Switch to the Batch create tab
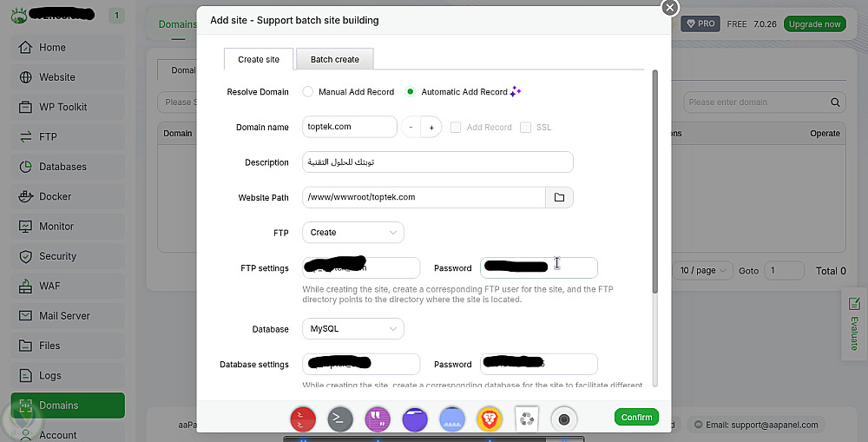 tap(335, 59)
